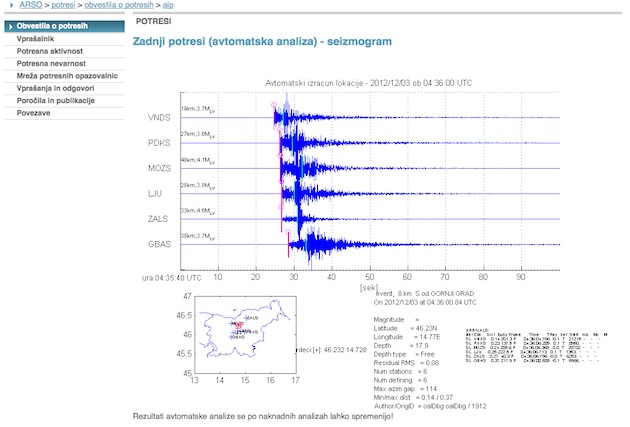
Task: Click the VNDS station seismogram trace
Action: click(400, 118)
